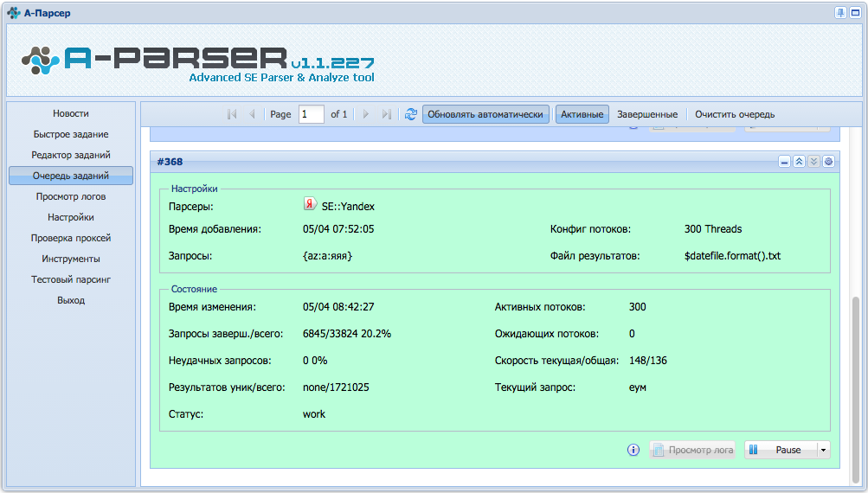
Task: Move task #368 down in queue
Action: [813, 162]
